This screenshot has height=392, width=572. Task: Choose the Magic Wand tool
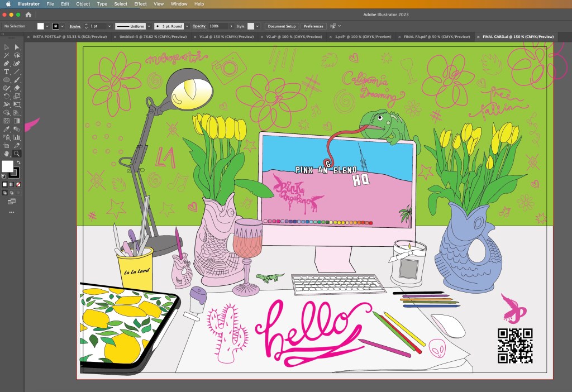point(7,56)
